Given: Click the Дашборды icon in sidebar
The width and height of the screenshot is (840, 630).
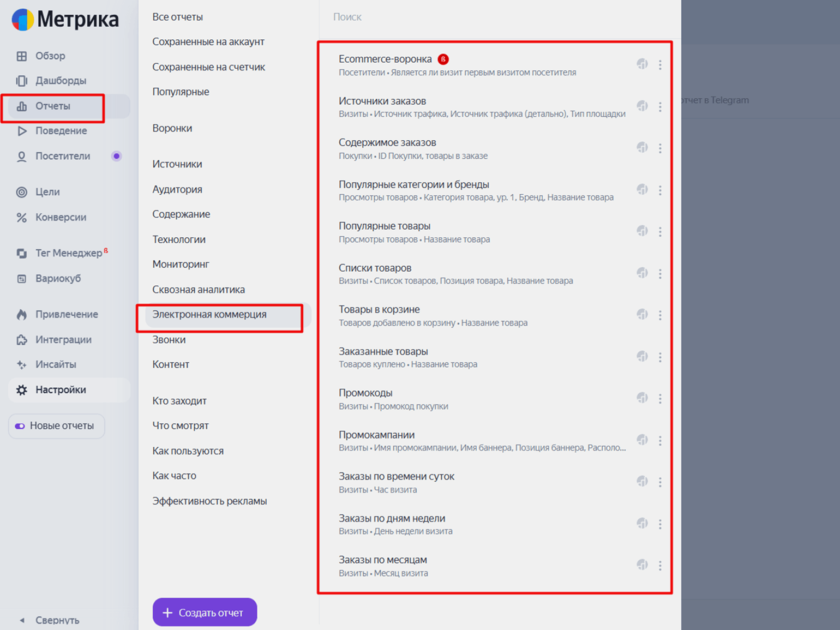Looking at the screenshot, I should 22,81.
